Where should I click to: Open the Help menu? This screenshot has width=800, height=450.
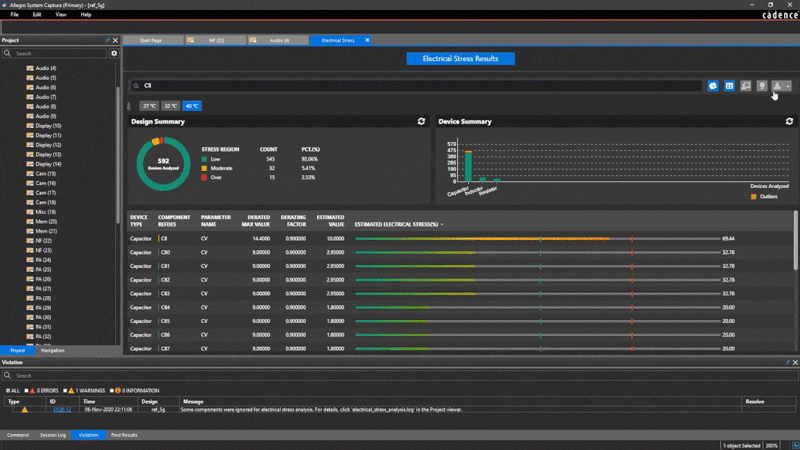pyautogui.click(x=86, y=15)
